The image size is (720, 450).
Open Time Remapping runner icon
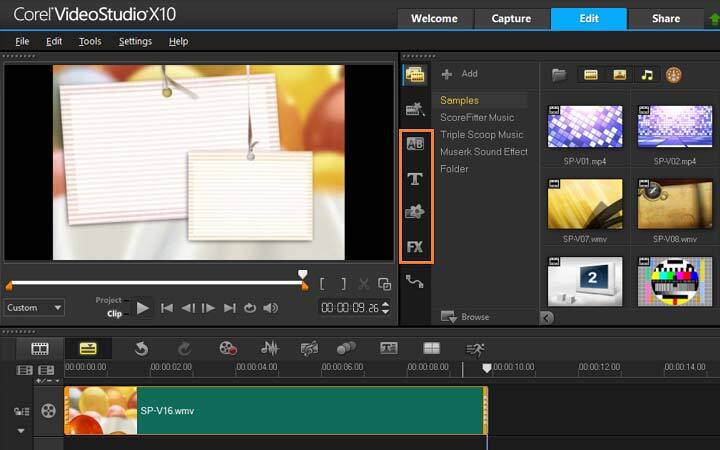475,349
